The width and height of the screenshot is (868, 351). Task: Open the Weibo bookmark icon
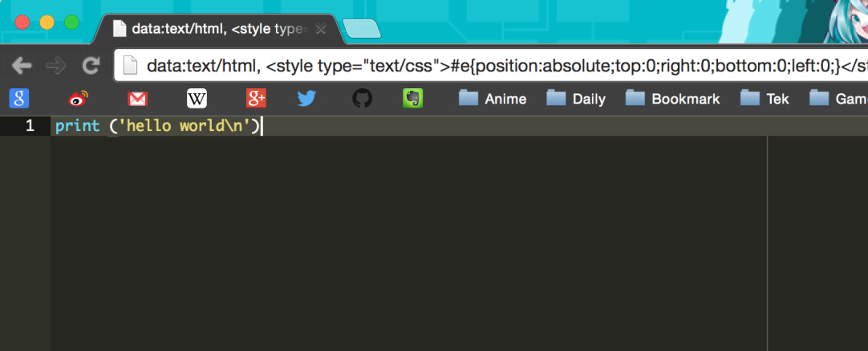[x=79, y=99]
